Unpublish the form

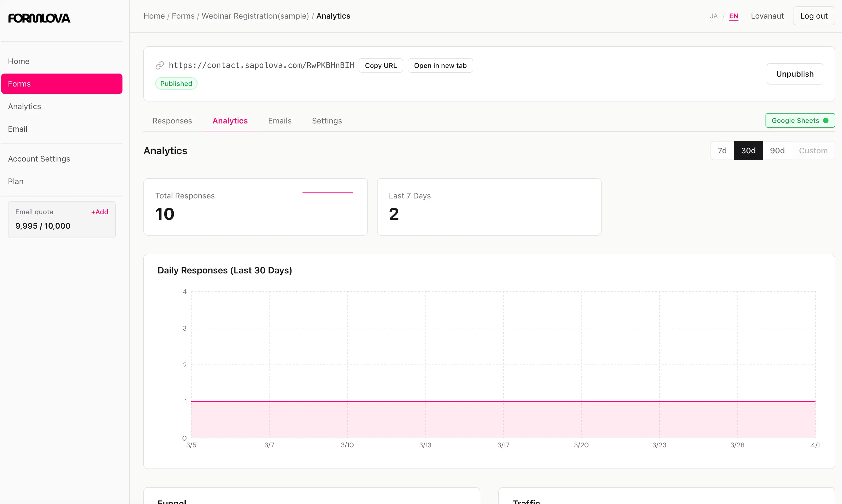(x=794, y=74)
